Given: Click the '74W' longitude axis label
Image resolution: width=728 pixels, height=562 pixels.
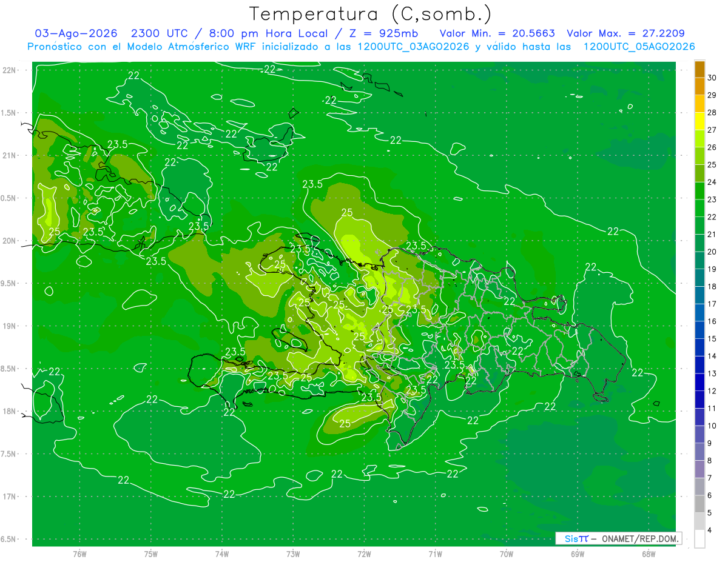Looking at the screenshot, I should tap(222, 554).
